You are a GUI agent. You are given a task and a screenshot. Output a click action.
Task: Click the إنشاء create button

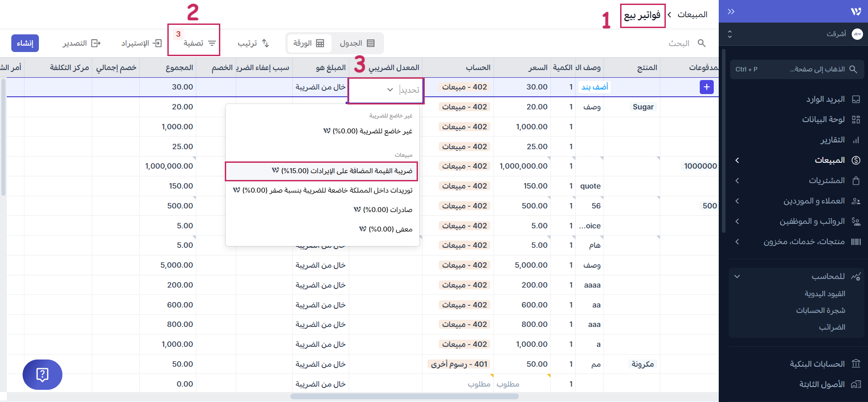[25, 43]
